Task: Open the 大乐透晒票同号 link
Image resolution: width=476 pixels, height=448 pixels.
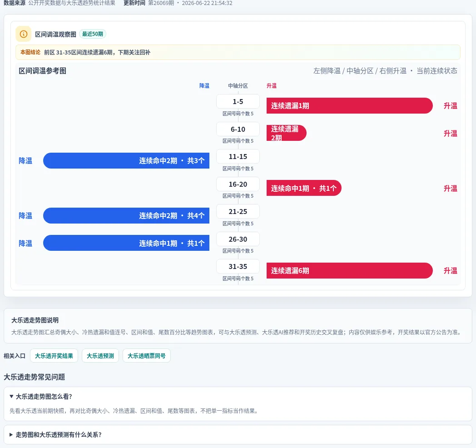Action: click(x=147, y=356)
